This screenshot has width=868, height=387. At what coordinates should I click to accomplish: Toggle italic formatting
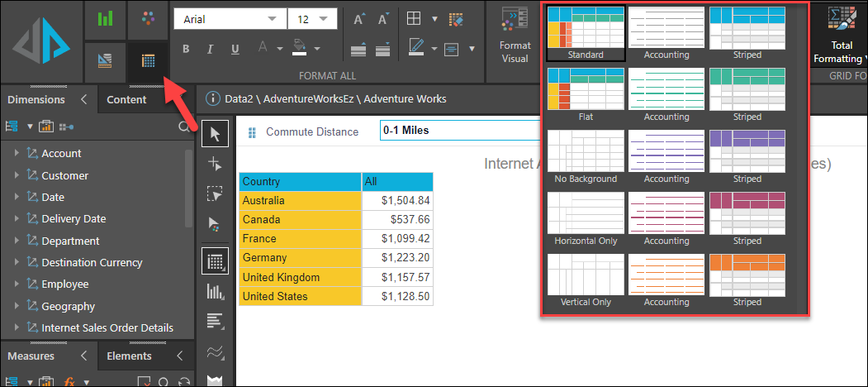point(210,49)
